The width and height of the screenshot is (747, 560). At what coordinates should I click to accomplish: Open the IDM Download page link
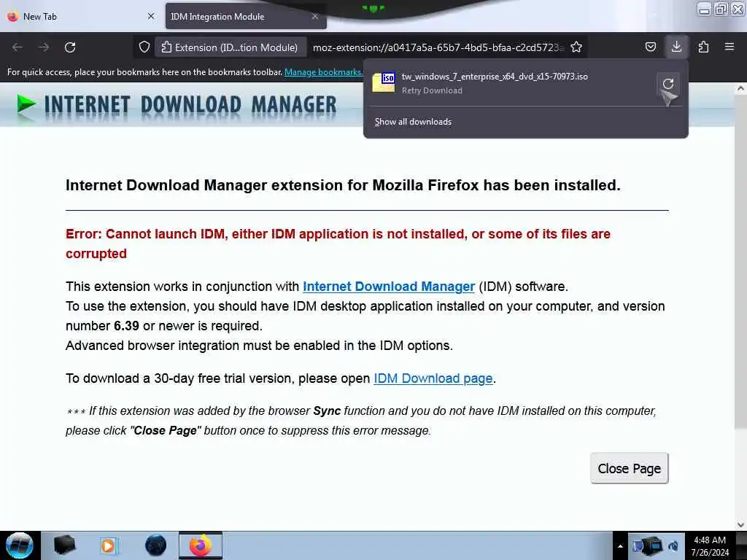(433, 378)
